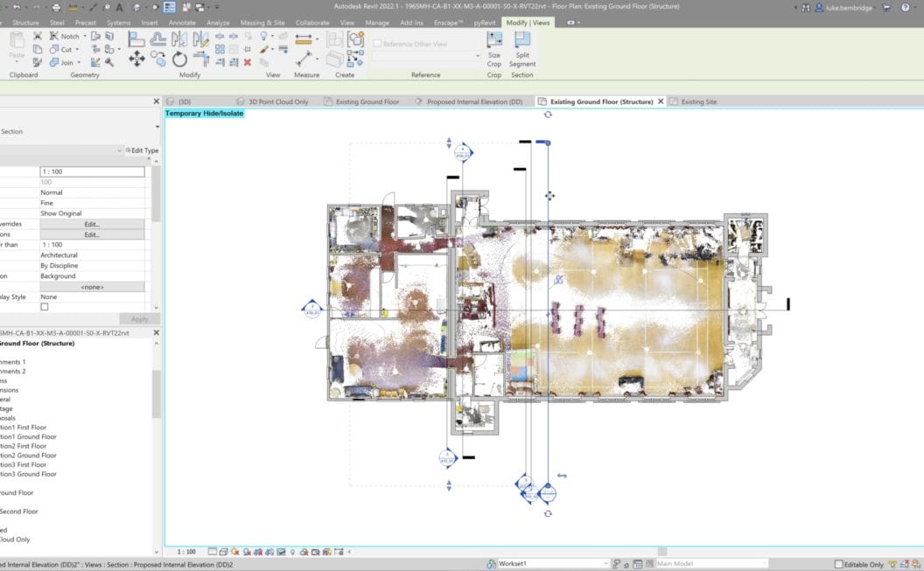Open the Cut geometry tool
Screen dimensions: 924x571
(x=61, y=50)
